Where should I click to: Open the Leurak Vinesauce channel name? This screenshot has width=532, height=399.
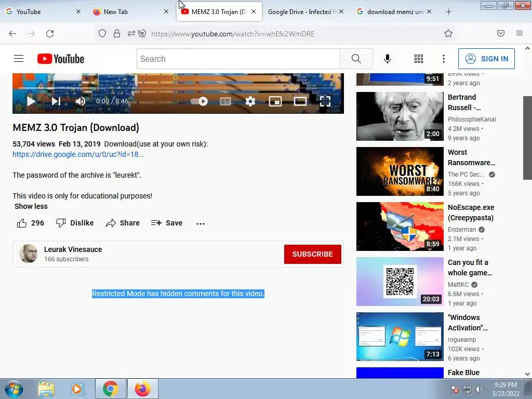coord(73,249)
